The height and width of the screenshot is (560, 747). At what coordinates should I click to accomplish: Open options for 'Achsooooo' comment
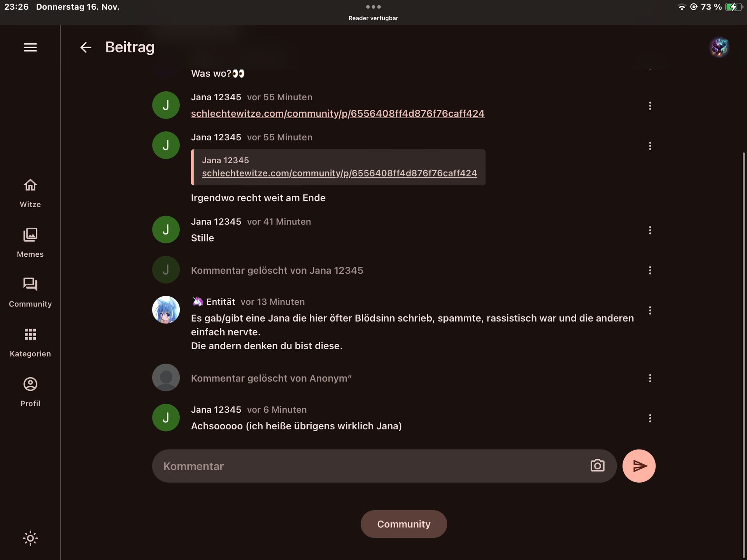[650, 418]
